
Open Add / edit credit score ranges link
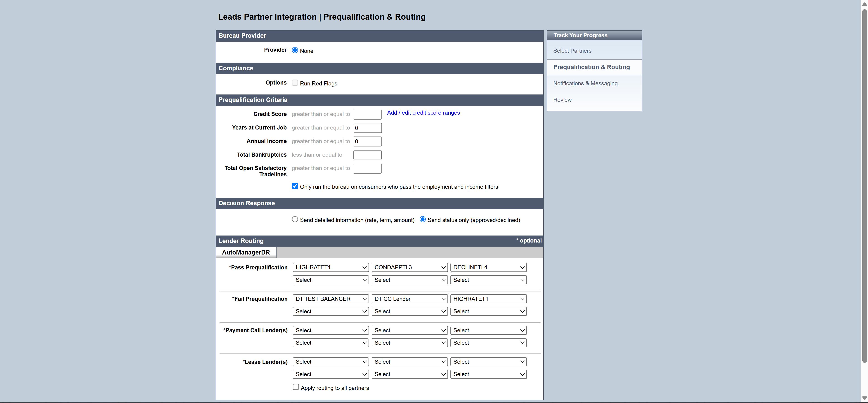click(423, 113)
